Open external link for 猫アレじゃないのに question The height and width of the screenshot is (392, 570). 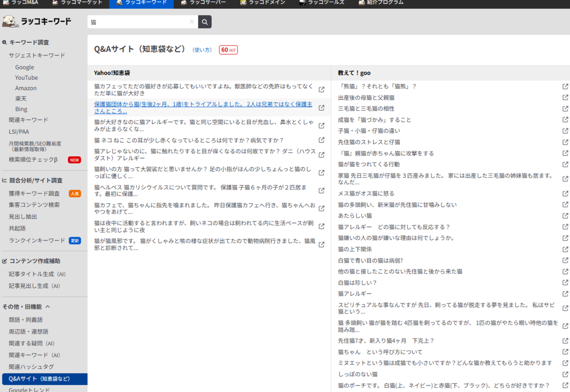[322, 154]
